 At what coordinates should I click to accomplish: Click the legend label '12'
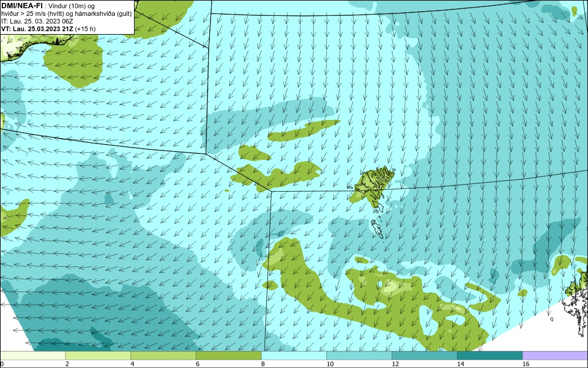point(395,364)
